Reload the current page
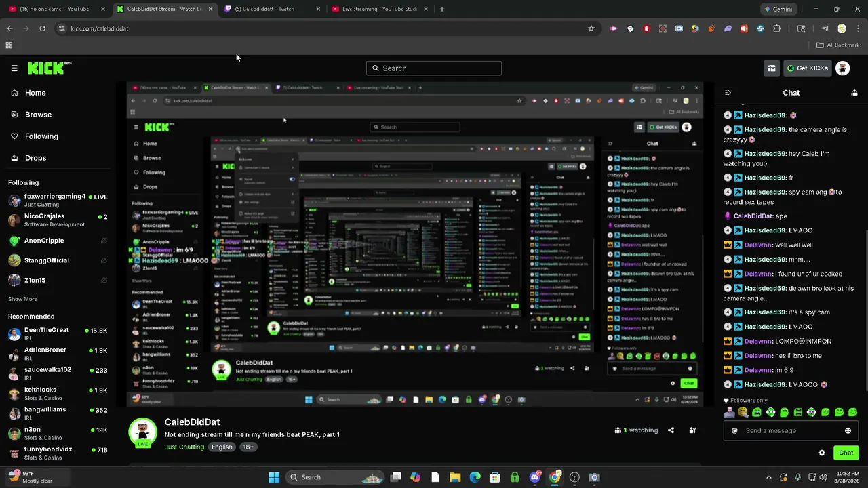This screenshot has height=488, width=868. (x=42, y=28)
